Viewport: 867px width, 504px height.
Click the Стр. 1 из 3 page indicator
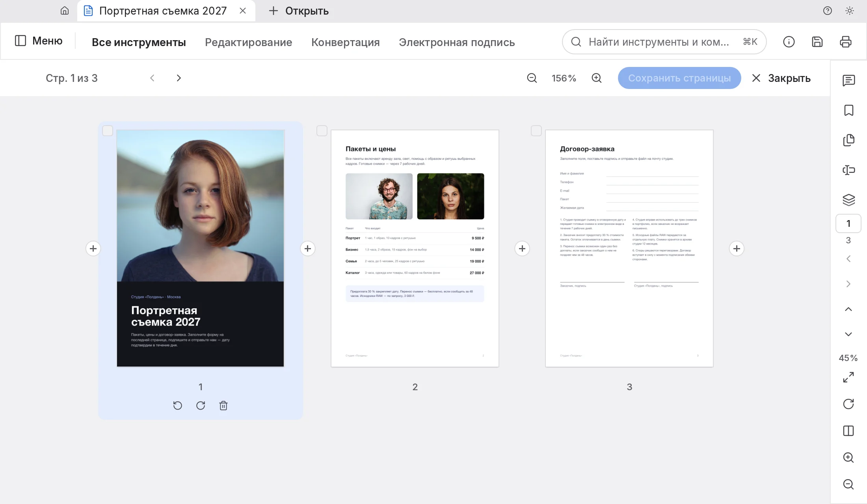pyautogui.click(x=72, y=78)
